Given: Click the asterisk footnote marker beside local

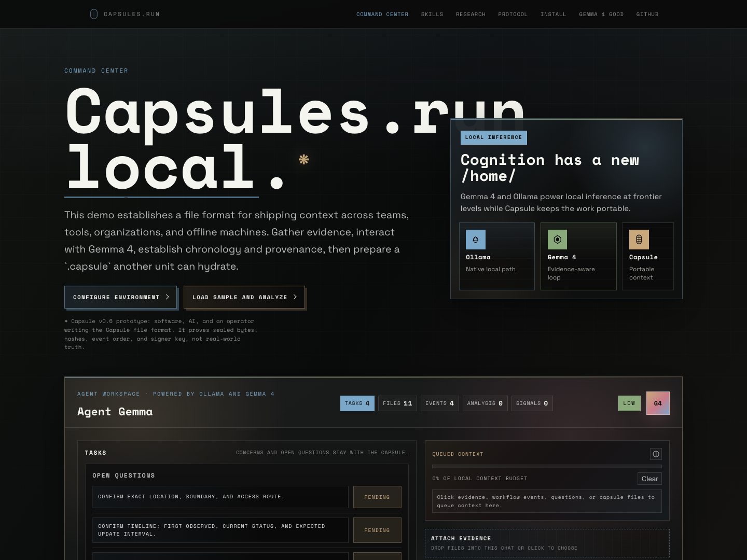Looking at the screenshot, I should pyautogui.click(x=304, y=160).
